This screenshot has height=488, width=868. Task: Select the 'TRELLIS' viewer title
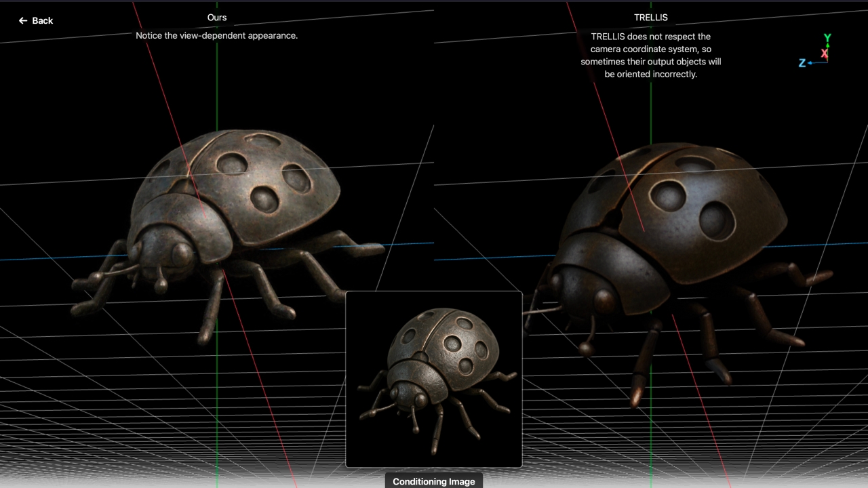pos(650,17)
